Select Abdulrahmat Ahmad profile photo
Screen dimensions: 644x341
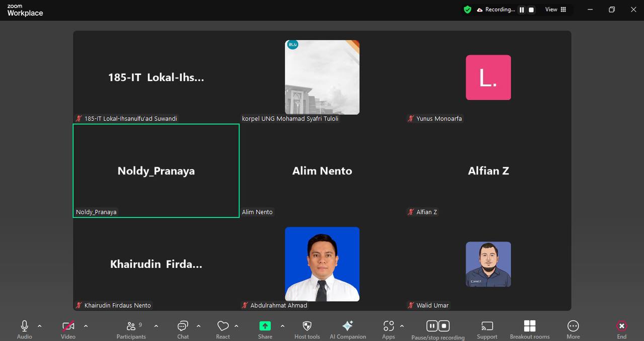[x=322, y=264]
